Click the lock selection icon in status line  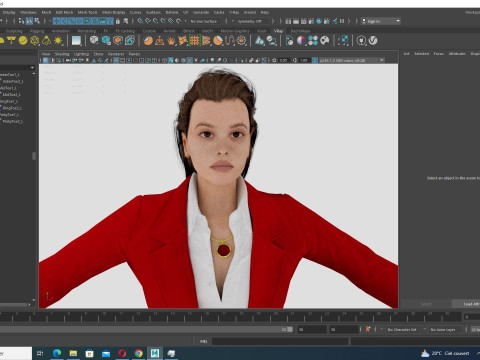pyautogui.click(x=118, y=21)
